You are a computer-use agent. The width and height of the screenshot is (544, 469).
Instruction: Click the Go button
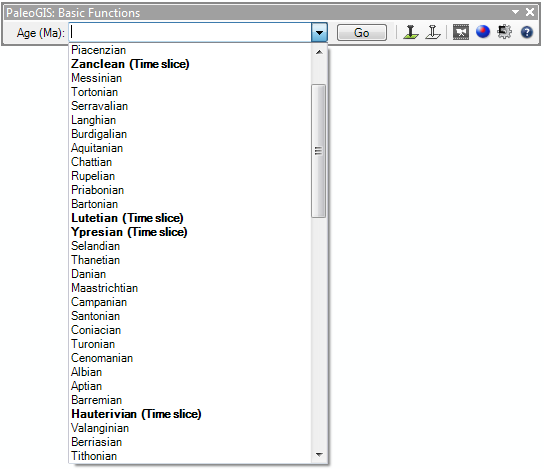(362, 33)
